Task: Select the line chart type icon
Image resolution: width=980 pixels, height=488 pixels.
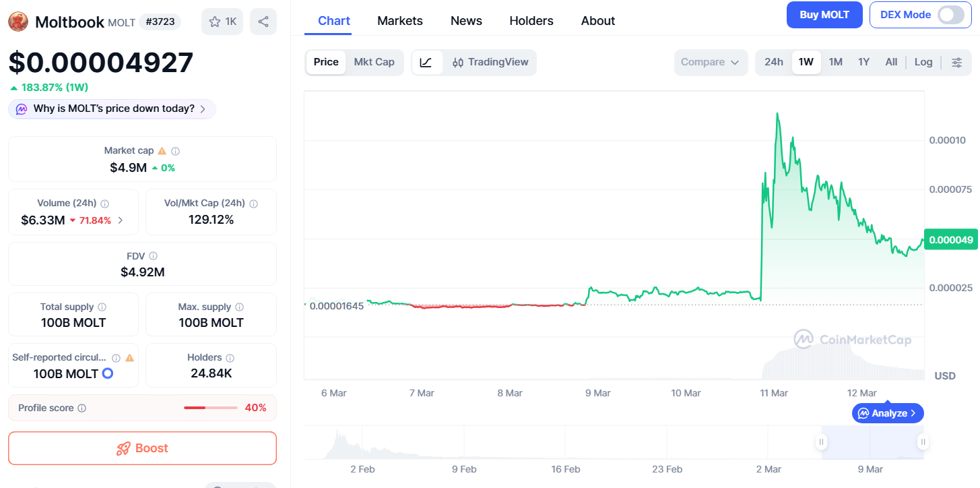Action: (426, 62)
